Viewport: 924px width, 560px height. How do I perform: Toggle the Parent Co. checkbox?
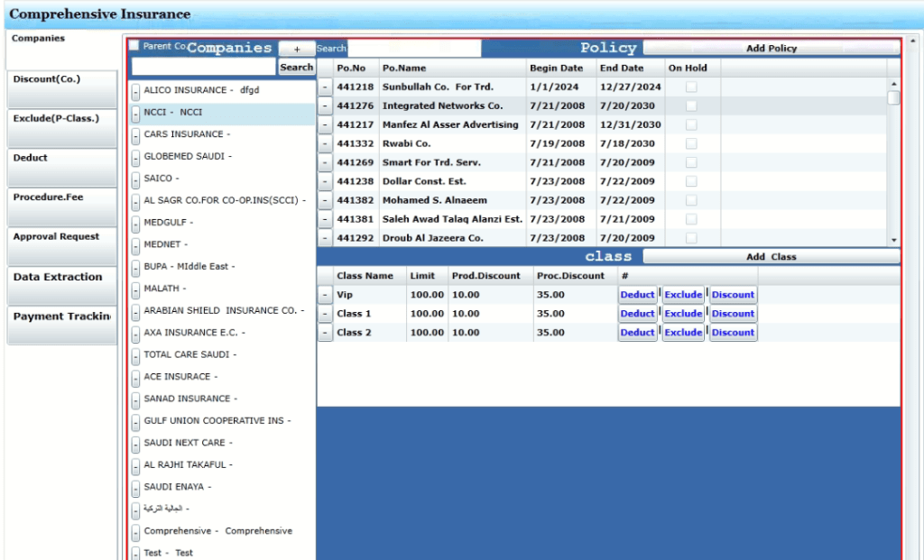coord(134,46)
